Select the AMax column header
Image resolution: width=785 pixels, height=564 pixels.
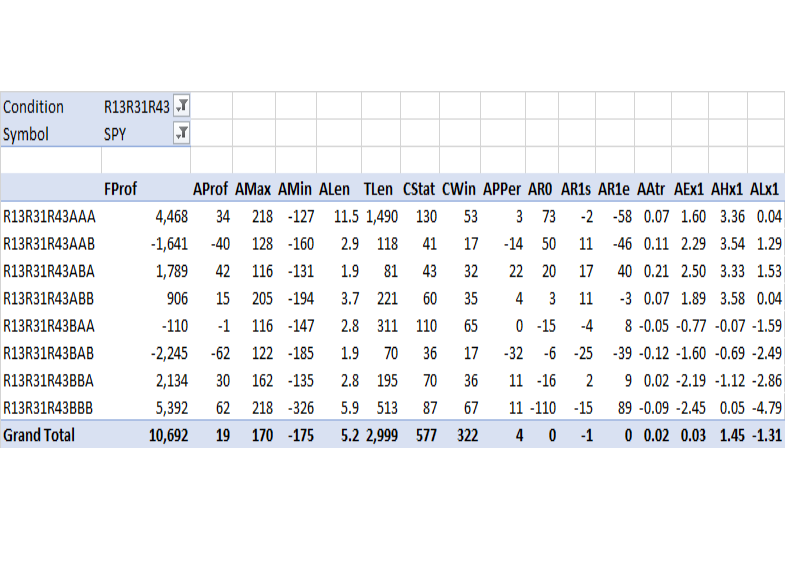pos(253,189)
